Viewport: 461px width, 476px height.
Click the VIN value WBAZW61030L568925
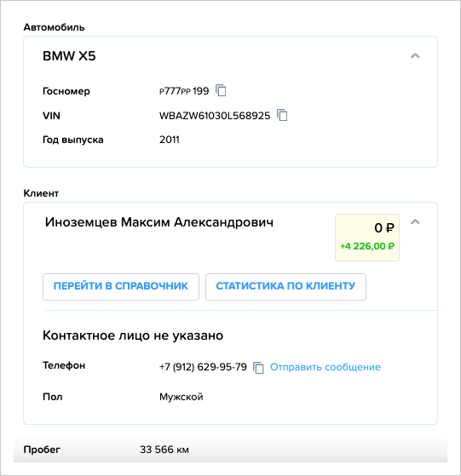tap(215, 116)
